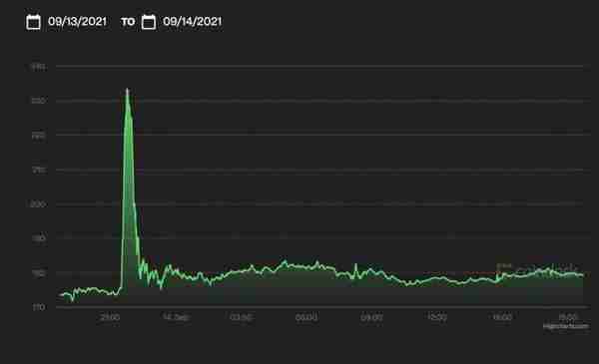599x364 pixels.
Task: Open the end date calendar icon
Action: (149, 22)
